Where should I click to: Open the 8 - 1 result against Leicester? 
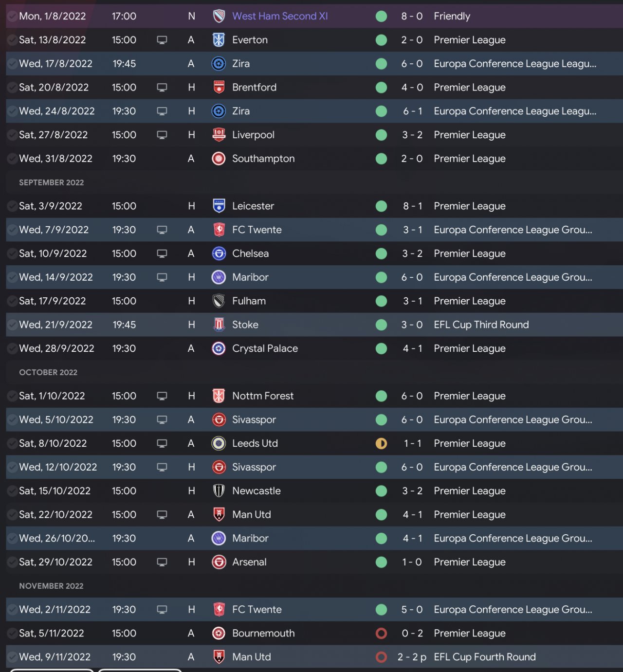click(412, 206)
